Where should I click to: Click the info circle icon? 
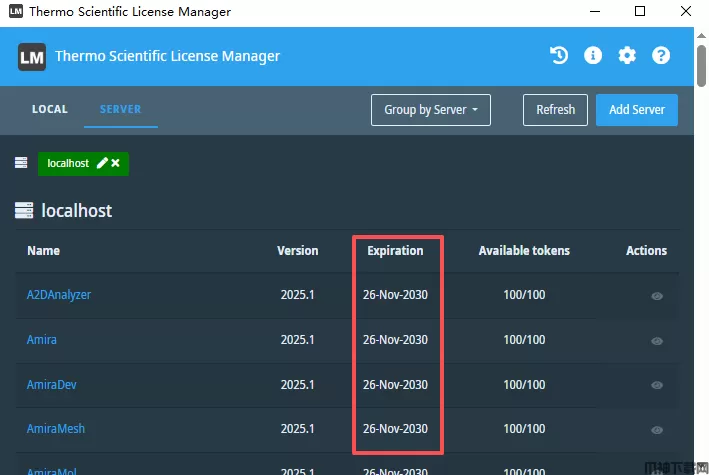pyautogui.click(x=593, y=56)
